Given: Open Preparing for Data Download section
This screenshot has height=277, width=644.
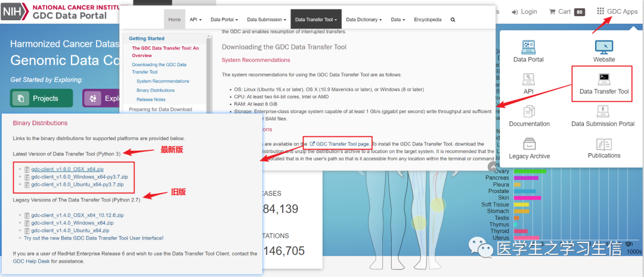Looking at the screenshot, I should click(160, 109).
